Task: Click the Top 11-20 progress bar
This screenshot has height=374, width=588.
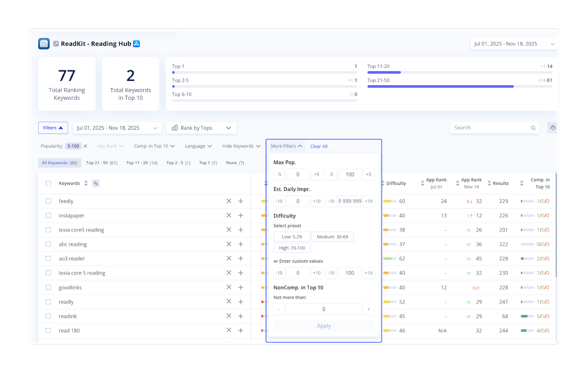Action: point(460,73)
